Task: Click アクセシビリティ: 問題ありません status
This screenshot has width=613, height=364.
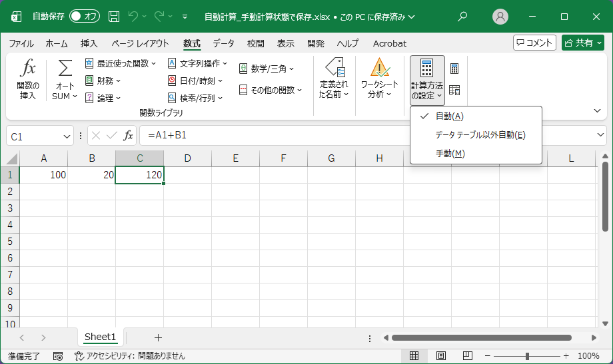Action: (130, 356)
